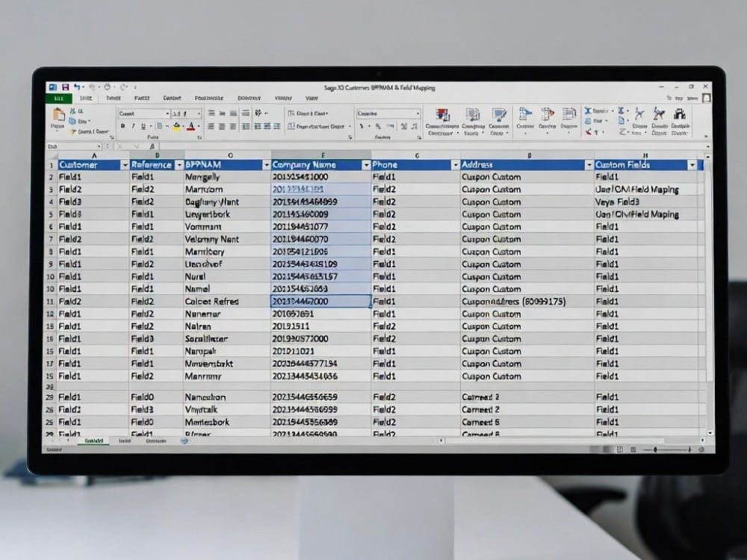Open the Font Color dropdown arrow
747x560 pixels.
point(199,127)
